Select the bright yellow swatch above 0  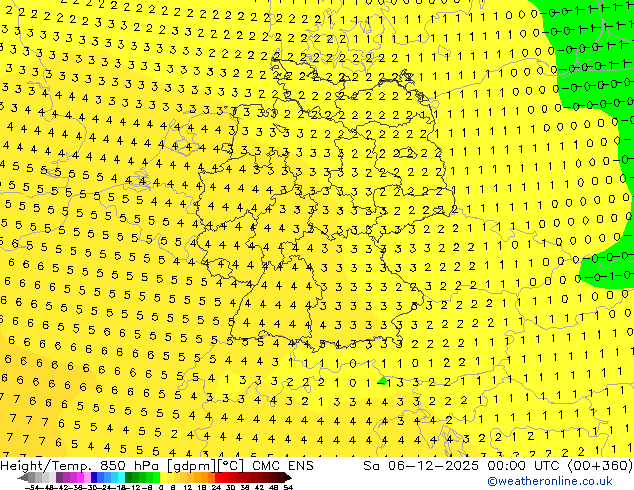163,477
